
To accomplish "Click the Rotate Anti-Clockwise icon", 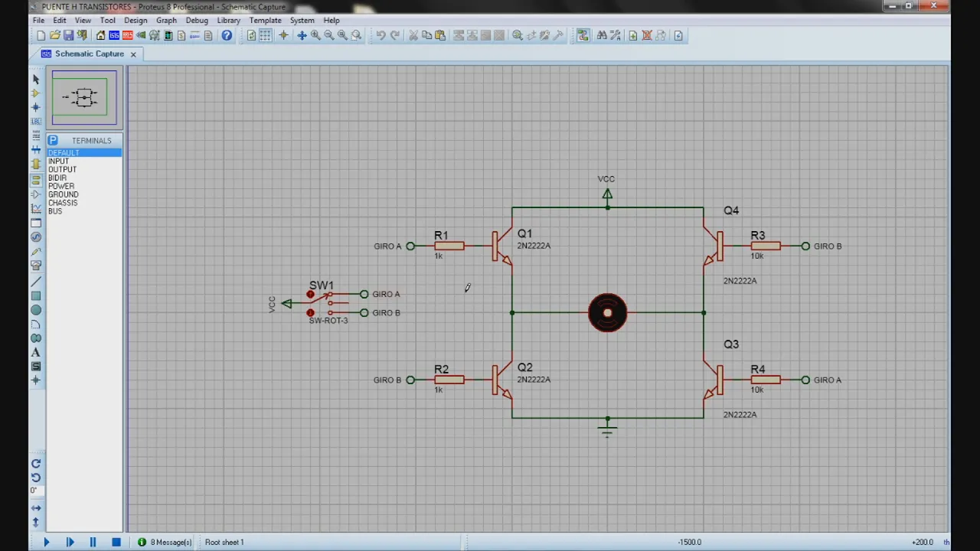I will click(x=36, y=478).
